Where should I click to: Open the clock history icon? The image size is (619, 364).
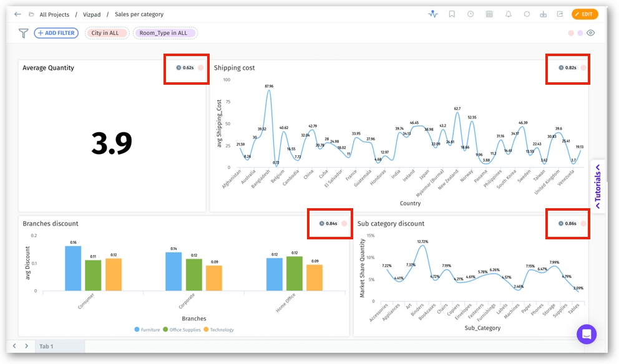[470, 14]
